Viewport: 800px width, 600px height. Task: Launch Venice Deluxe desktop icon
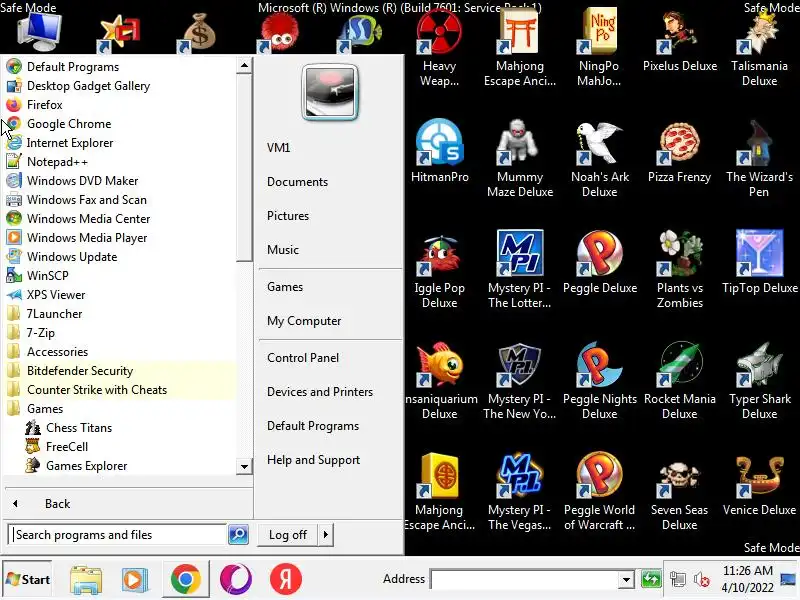click(x=759, y=485)
